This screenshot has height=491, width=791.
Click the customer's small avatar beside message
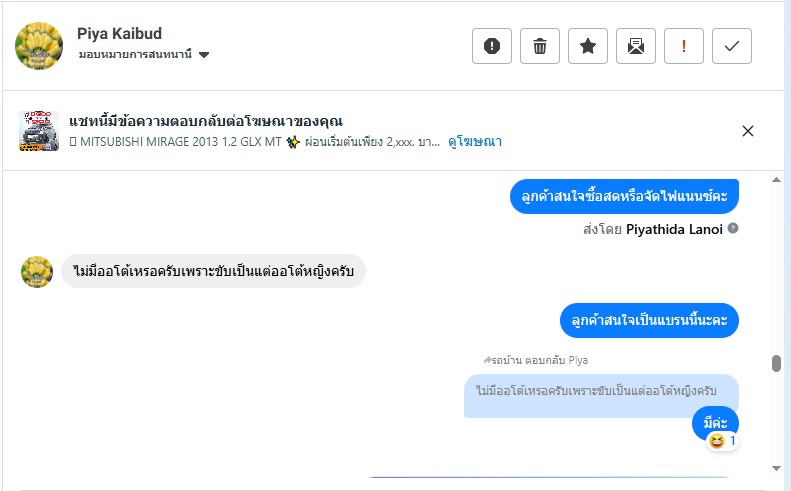pos(37,271)
